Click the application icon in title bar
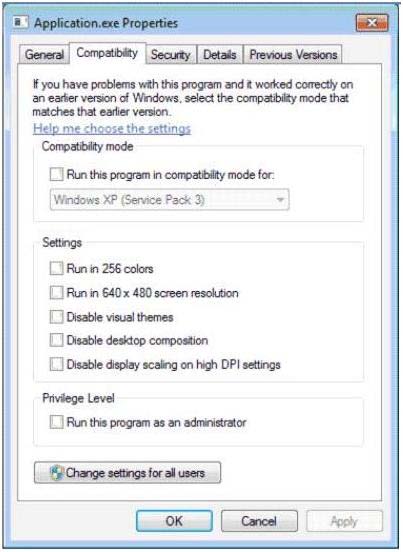Image resolution: width=403 pixels, height=552 pixels. (20, 23)
